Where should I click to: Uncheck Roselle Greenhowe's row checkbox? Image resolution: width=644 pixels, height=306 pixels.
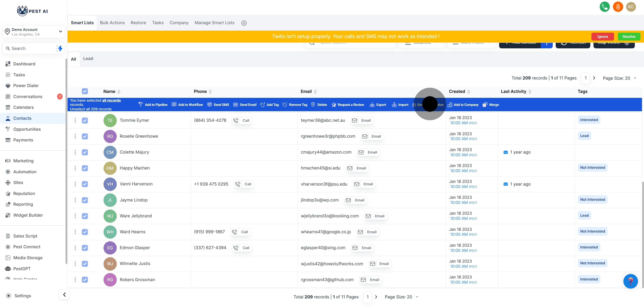point(85,136)
